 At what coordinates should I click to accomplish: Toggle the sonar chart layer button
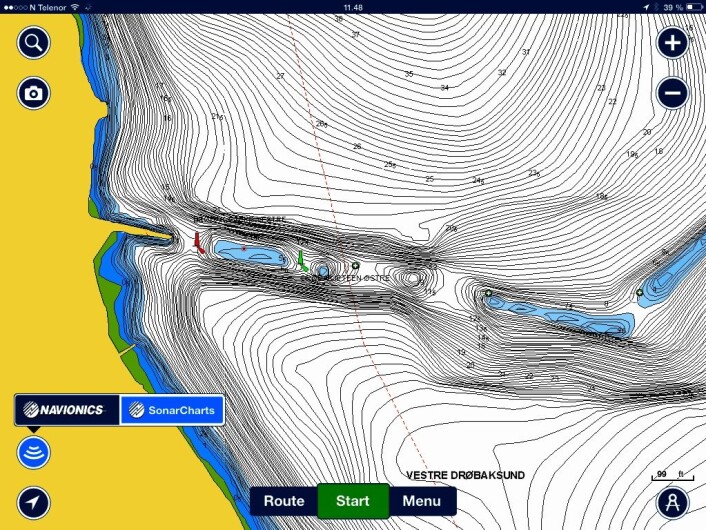click(33, 453)
